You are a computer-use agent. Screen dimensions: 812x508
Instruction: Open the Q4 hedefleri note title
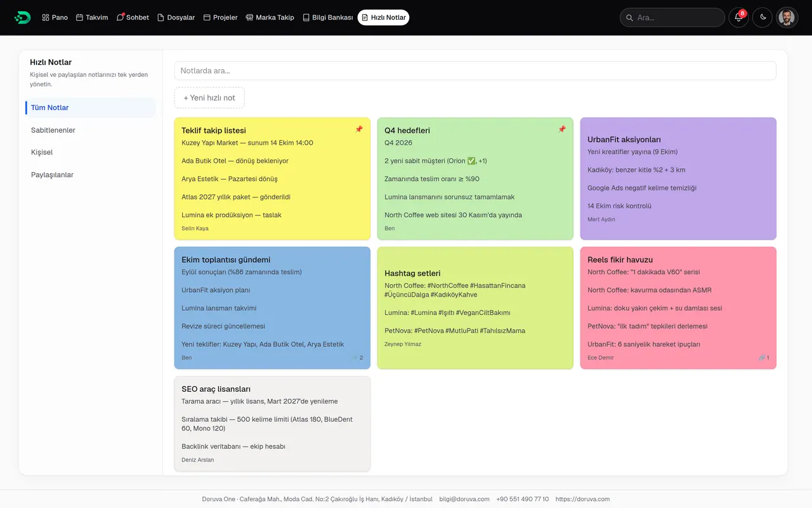coord(407,130)
